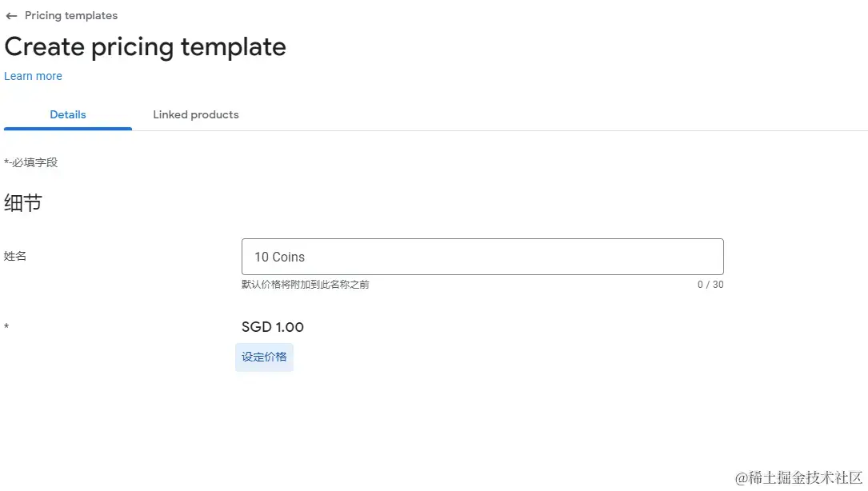Click the *-必填字段 required fields note
Viewport: 868px width, 491px height.
click(31, 162)
